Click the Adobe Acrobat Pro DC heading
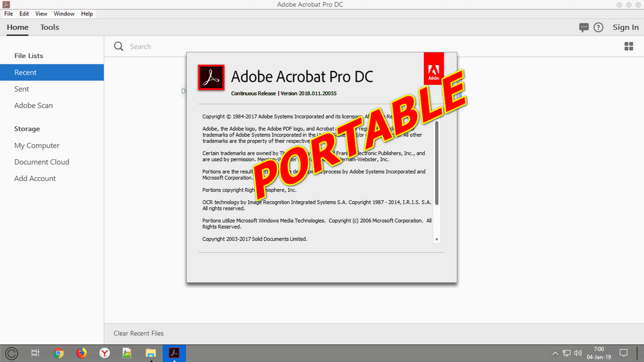This screenshot has height=362, width=644. [302, 77]
